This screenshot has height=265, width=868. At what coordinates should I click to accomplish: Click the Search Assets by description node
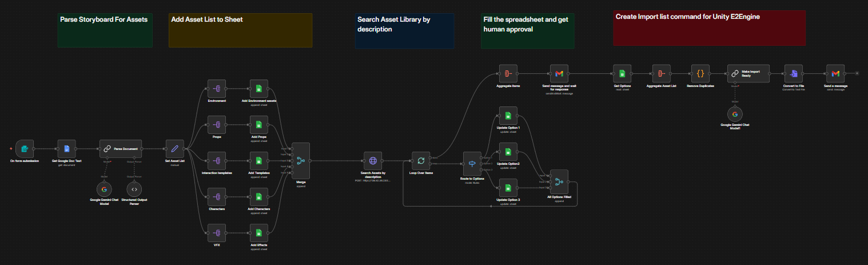373,161
